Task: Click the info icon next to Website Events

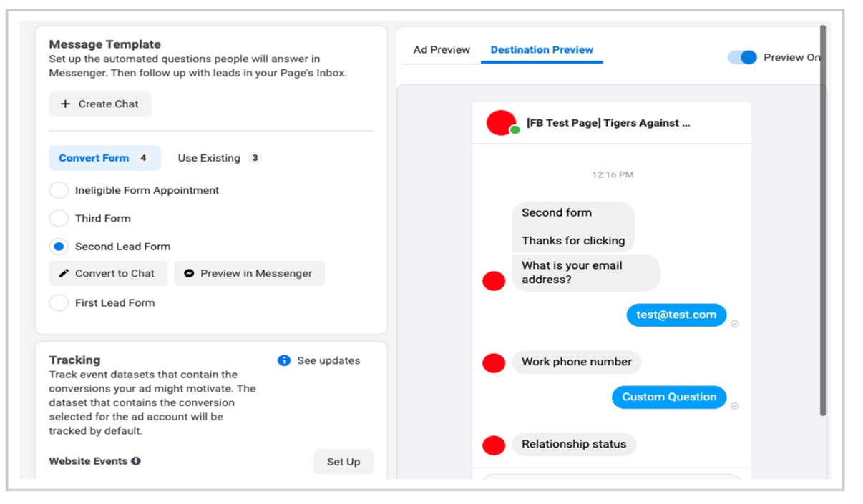Action: pyautogui.click(x=136, y=461)
